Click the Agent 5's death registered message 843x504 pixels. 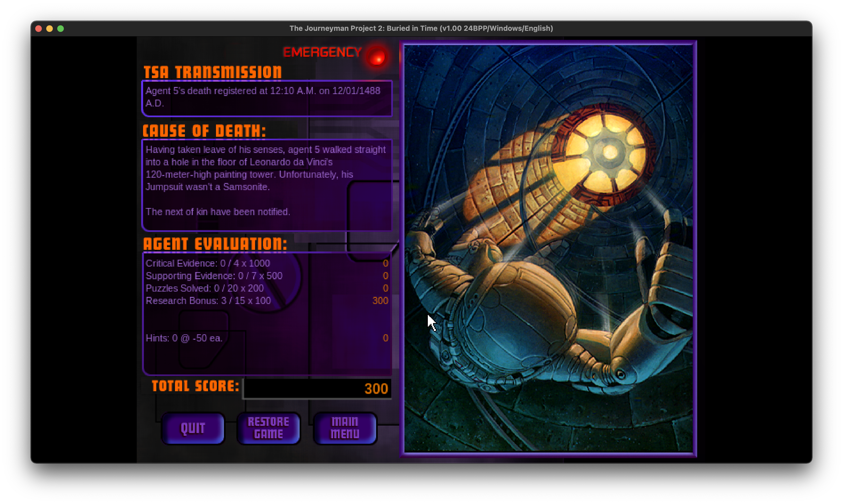coord(263,97)
